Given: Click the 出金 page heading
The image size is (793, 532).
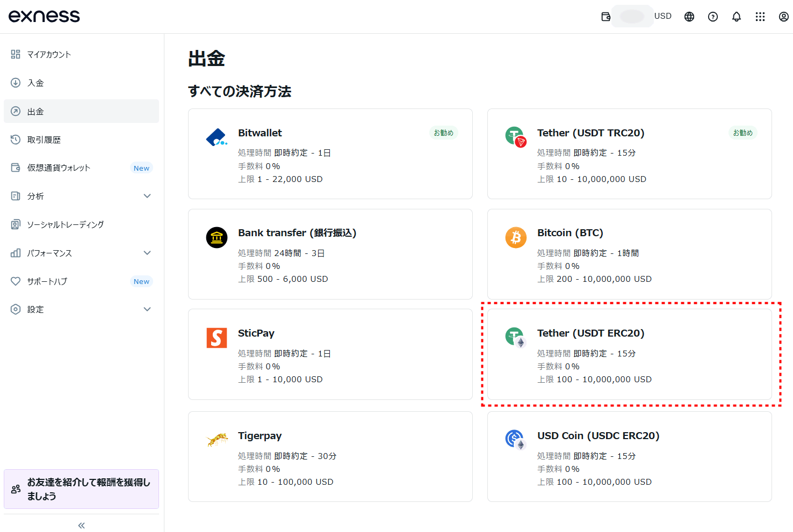Looking at the screenshot, I should (207, 59).
